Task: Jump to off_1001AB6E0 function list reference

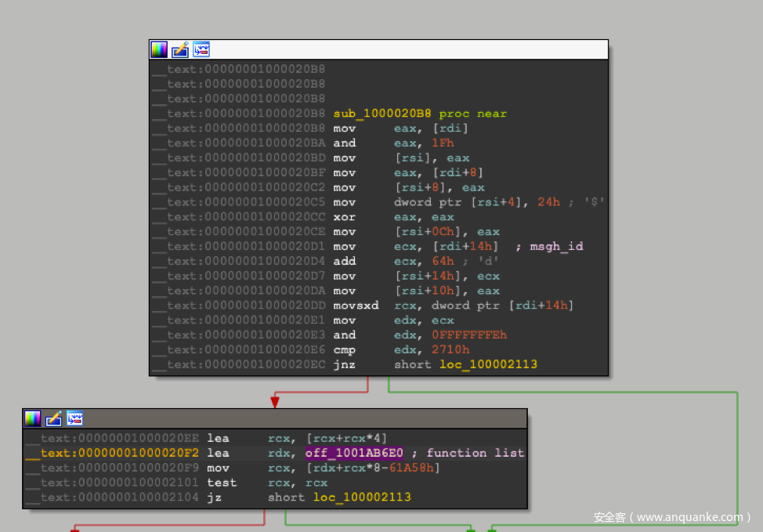Action: [354, 453]
